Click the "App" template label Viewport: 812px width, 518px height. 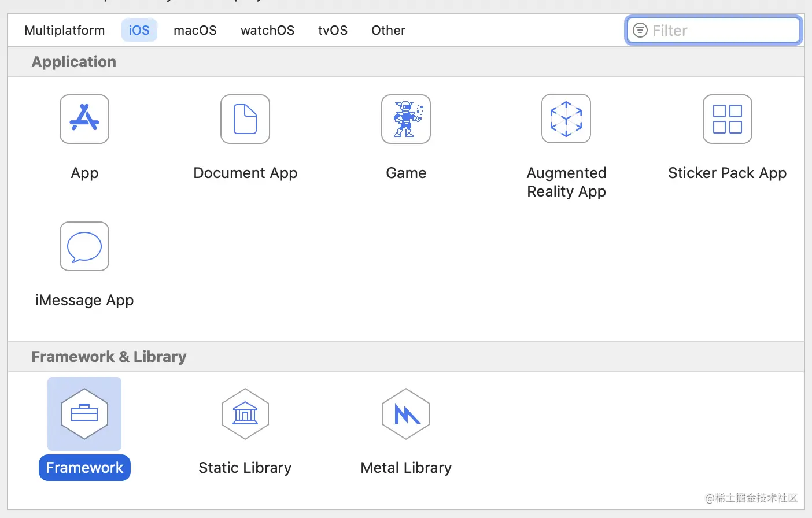pyautogui.click(x=84, y=173)
